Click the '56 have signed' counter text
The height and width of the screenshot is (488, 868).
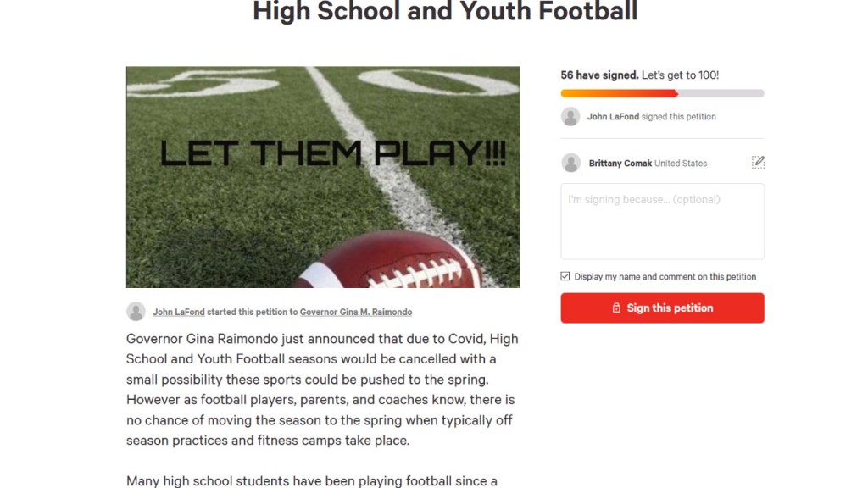coord(599,75)
